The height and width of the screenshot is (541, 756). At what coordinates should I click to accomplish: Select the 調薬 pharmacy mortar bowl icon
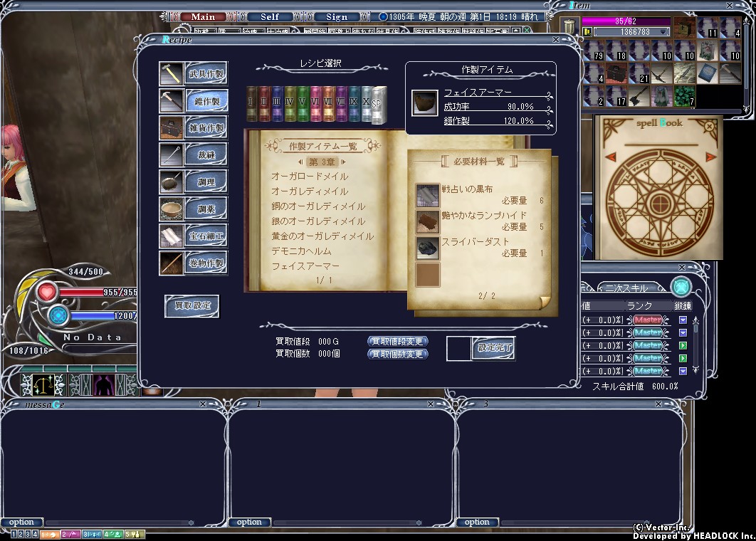pos(172,209)
